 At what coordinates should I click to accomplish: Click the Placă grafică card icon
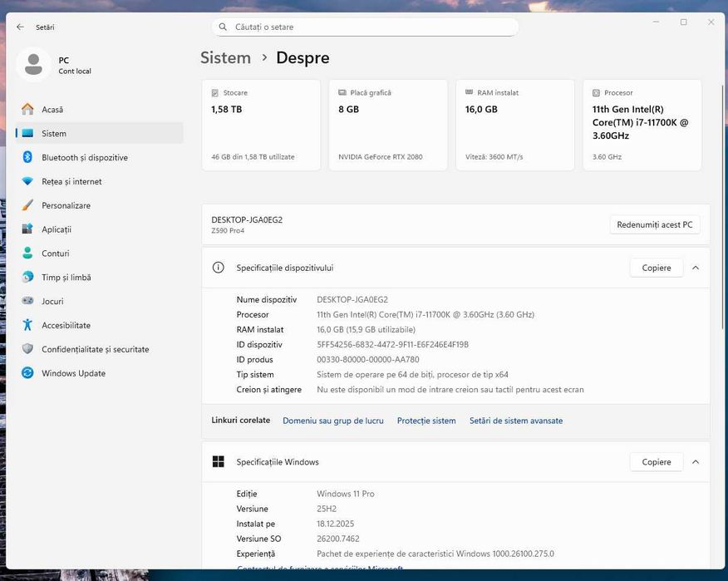pyautogui.click(x=342, y=92)
